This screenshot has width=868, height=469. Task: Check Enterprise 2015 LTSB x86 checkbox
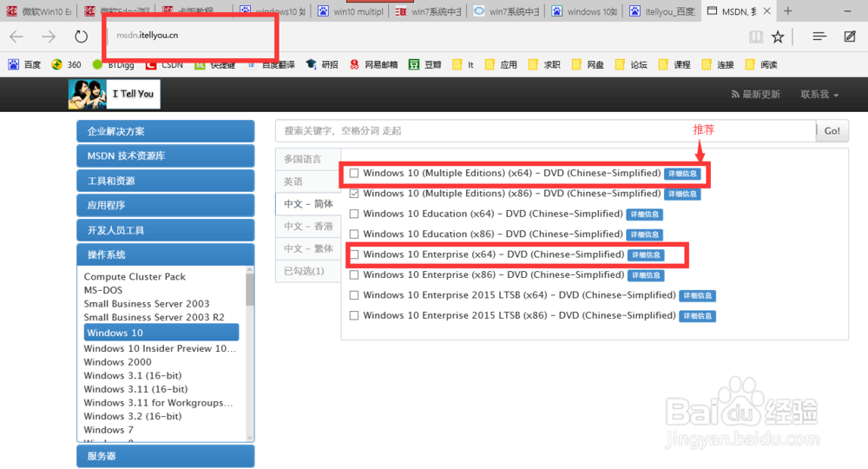354,315
